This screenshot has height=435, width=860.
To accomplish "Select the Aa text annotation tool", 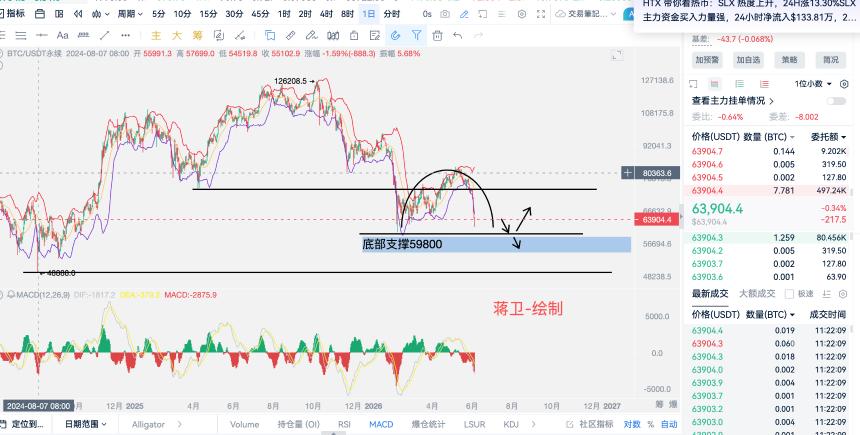I will [x=63, y=36].
